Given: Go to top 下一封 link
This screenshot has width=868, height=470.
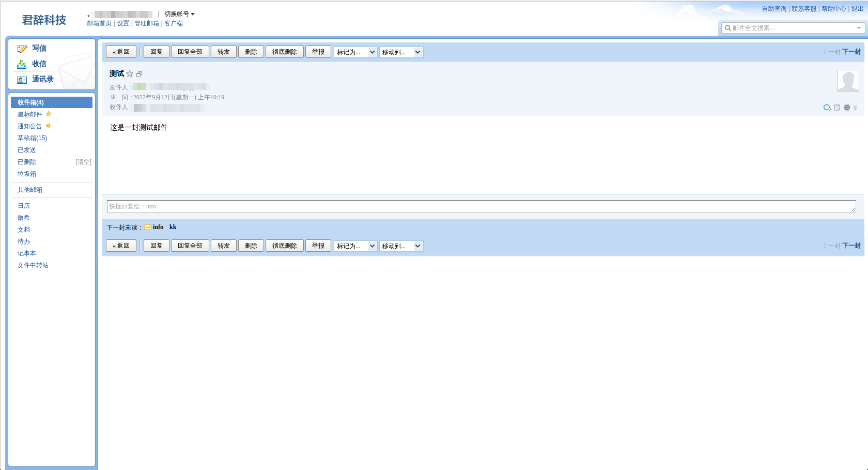Looking at the screenshot, I should 851,52.
